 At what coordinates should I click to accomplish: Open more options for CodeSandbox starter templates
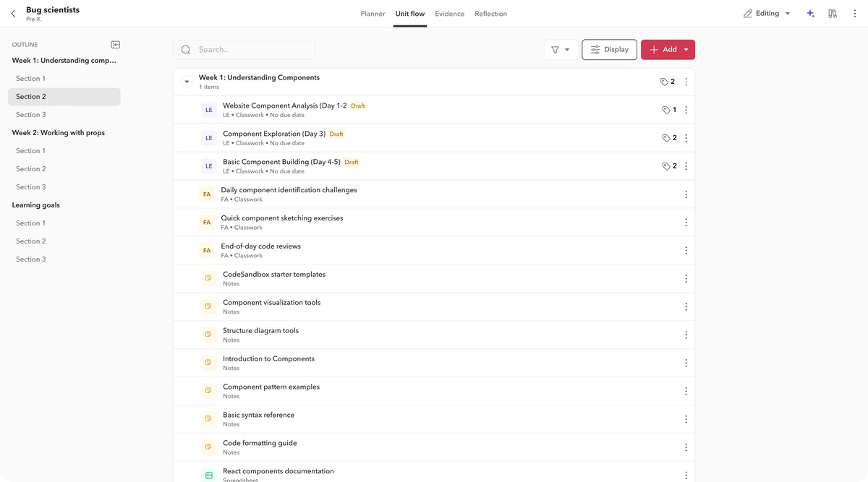pos(686,279)
